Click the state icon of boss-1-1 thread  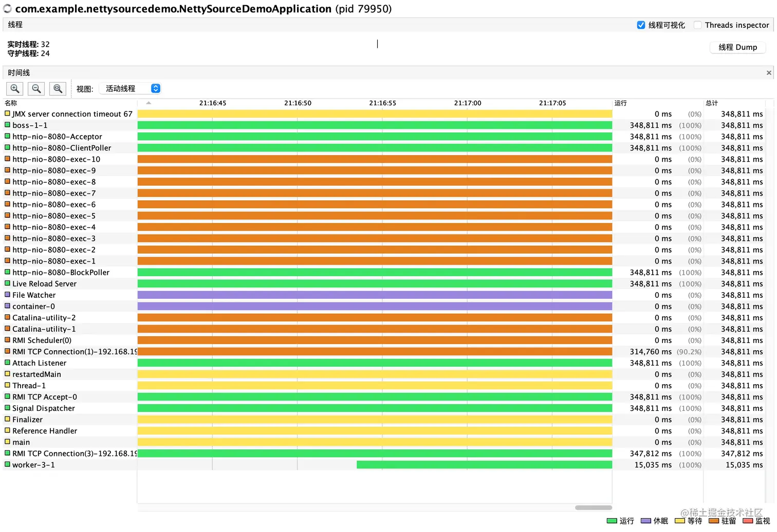[x=7, y=125]
